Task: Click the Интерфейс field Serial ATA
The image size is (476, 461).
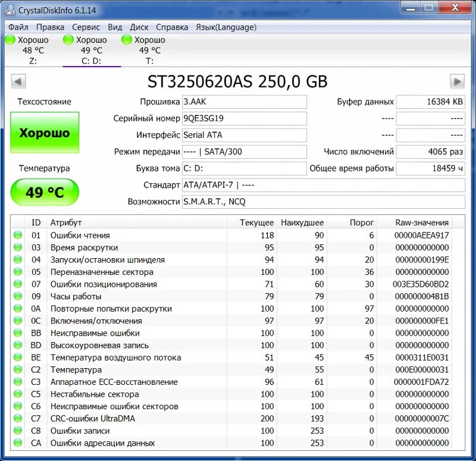Action: point(245,135)
